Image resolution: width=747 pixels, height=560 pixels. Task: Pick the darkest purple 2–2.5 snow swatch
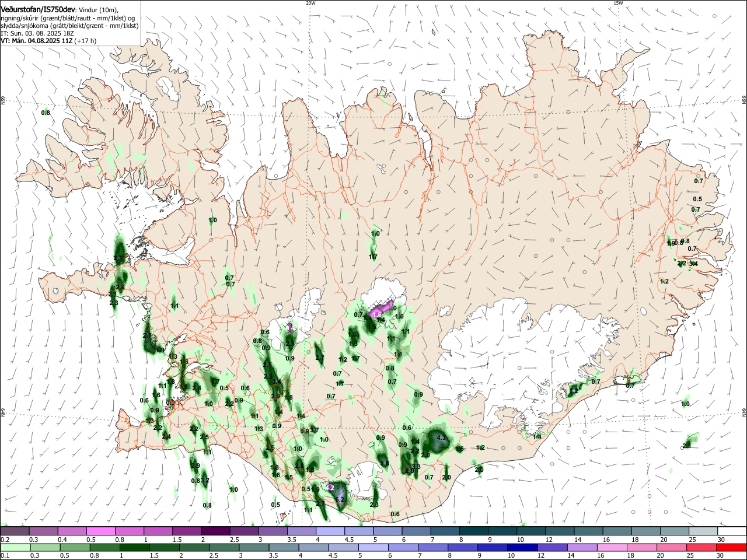(x=215, y=531)
